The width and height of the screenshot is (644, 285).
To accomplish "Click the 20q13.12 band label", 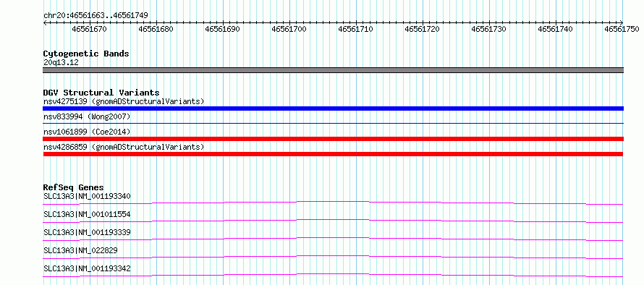I will click(61, 62).
